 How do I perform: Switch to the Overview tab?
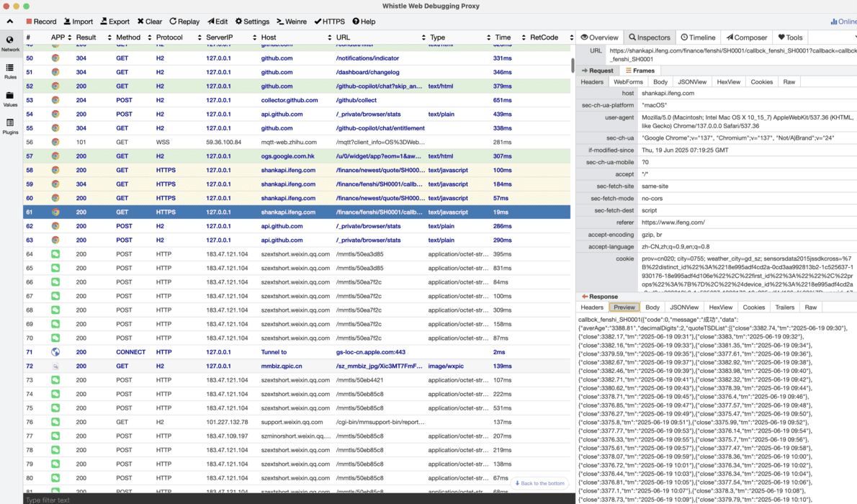tap(600, 37)
